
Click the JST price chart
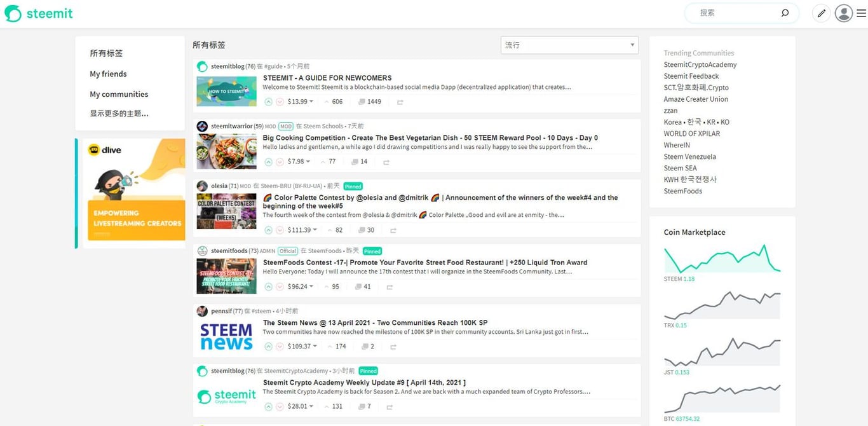click(x=722, y=352)
